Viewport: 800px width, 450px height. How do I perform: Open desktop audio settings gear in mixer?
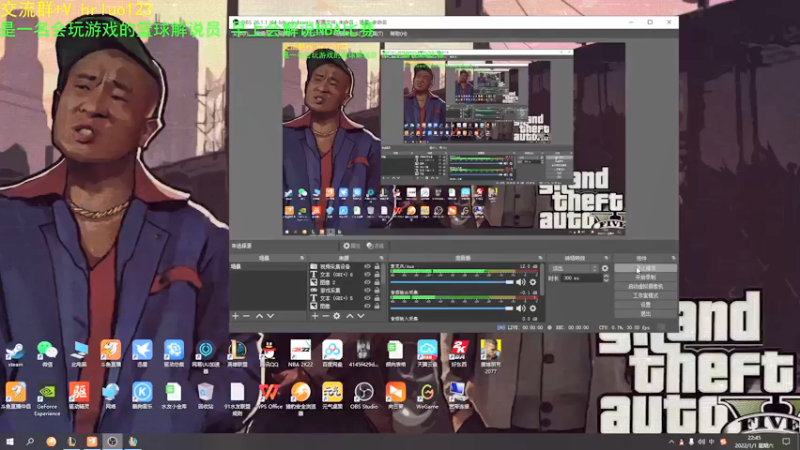coord(533,308)
